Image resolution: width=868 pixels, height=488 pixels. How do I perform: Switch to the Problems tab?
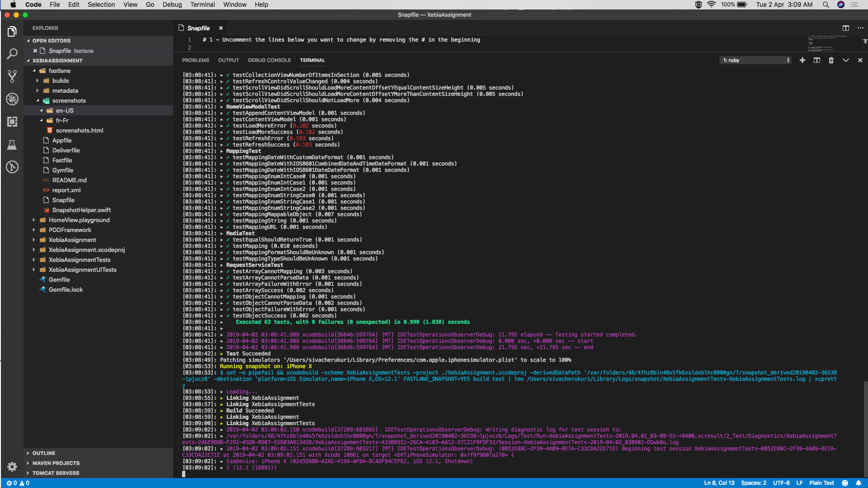tap(195, 60)
